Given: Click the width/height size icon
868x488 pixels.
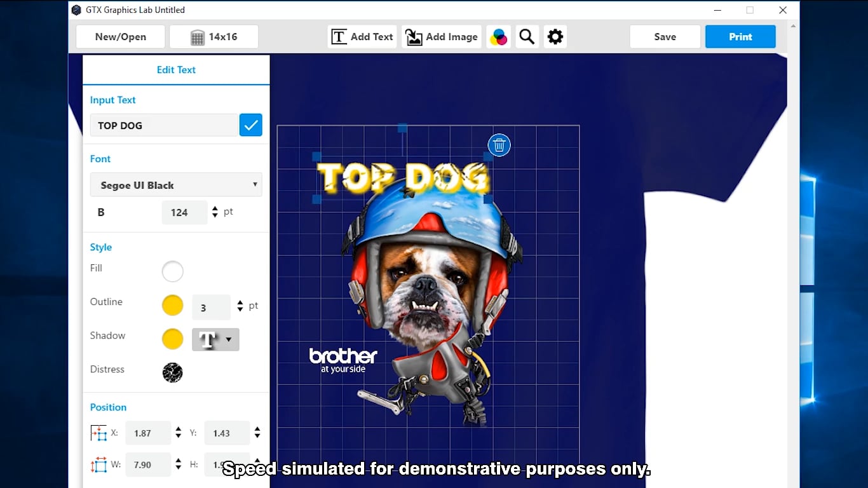Looking at the screenshot, I should point(98,465).
